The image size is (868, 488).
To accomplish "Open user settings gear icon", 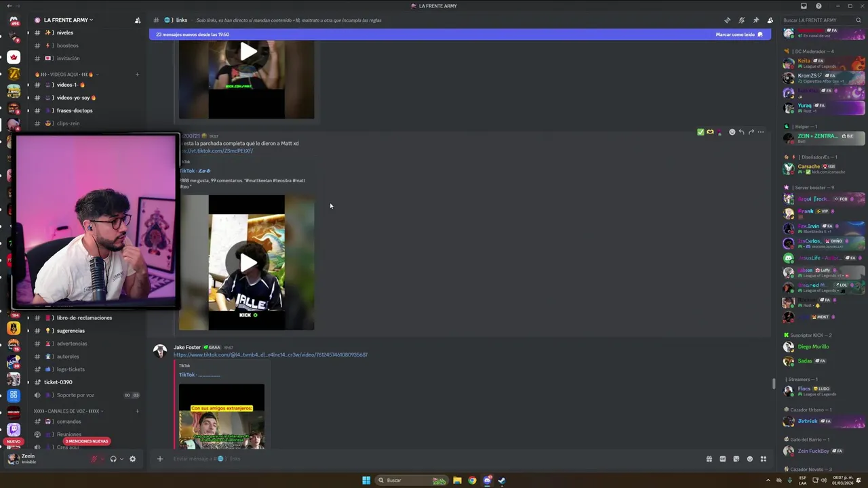I will pos(132,459).
